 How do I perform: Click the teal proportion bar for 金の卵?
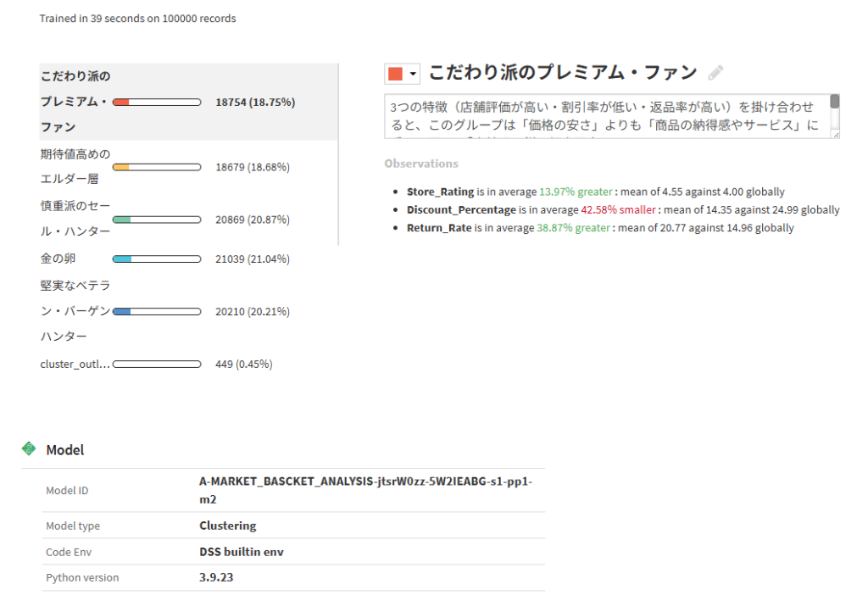coord(157,259)
